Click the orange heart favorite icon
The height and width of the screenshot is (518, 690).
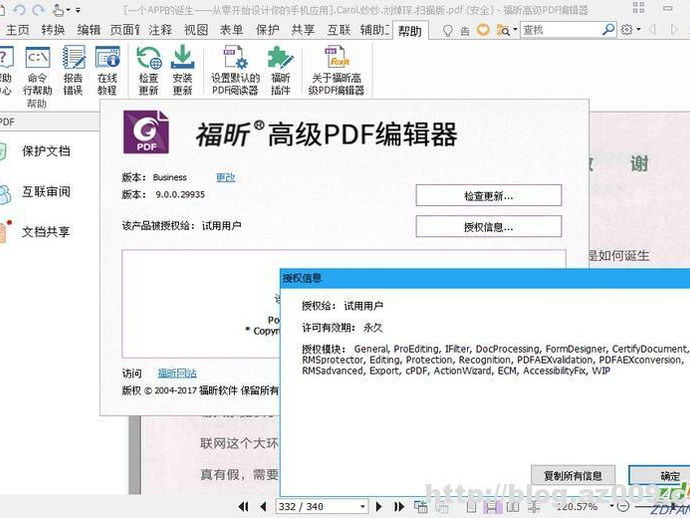(x=483, y=30)
